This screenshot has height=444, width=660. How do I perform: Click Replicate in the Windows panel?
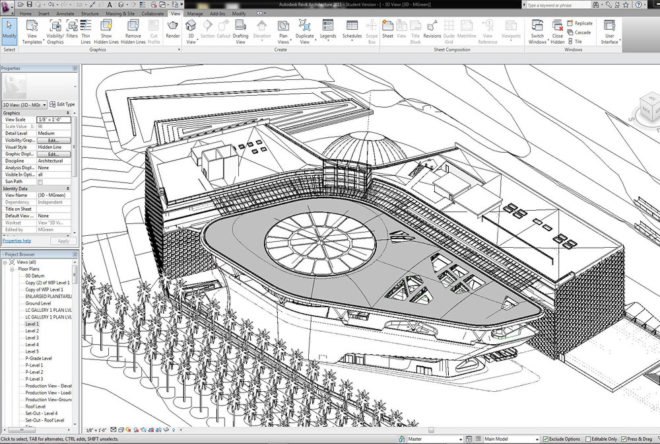click(580, 23)
